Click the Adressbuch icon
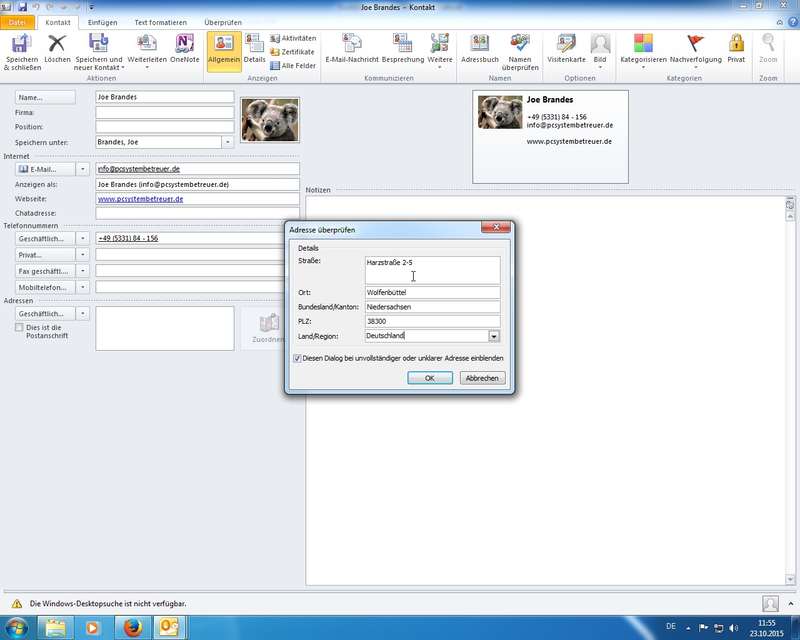800x640 pixels. (480, 44)
